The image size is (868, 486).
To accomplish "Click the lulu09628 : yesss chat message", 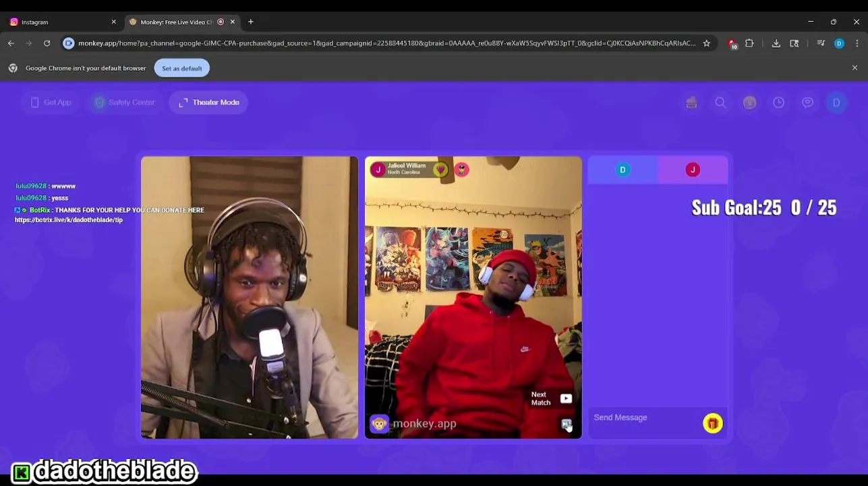I will click(42, 198).
